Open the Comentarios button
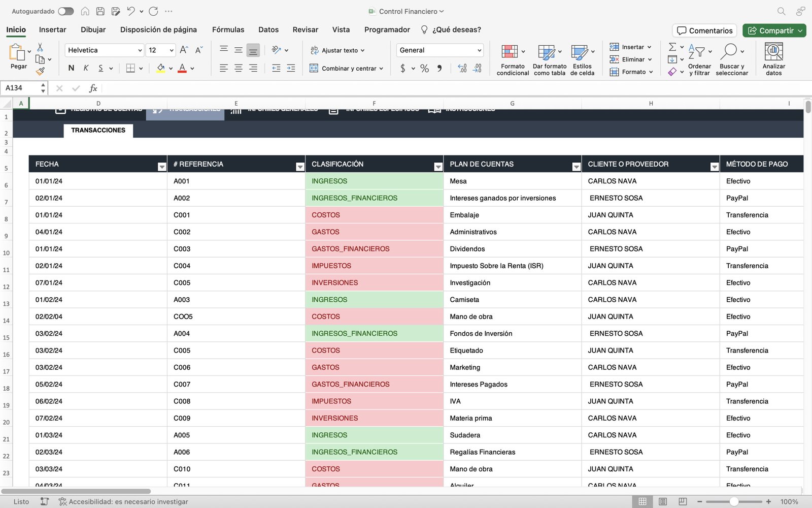812x508 pixels. coord(704,30)
